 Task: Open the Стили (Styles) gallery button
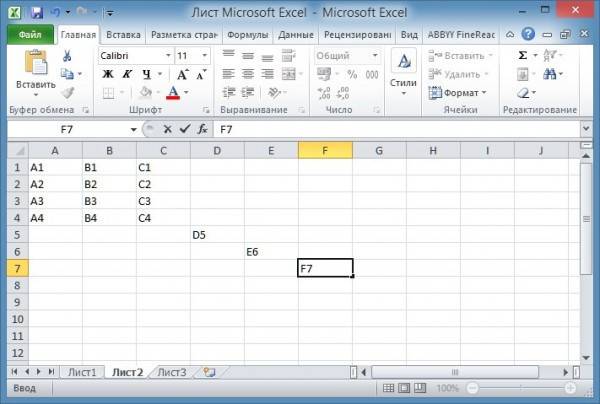403,73
